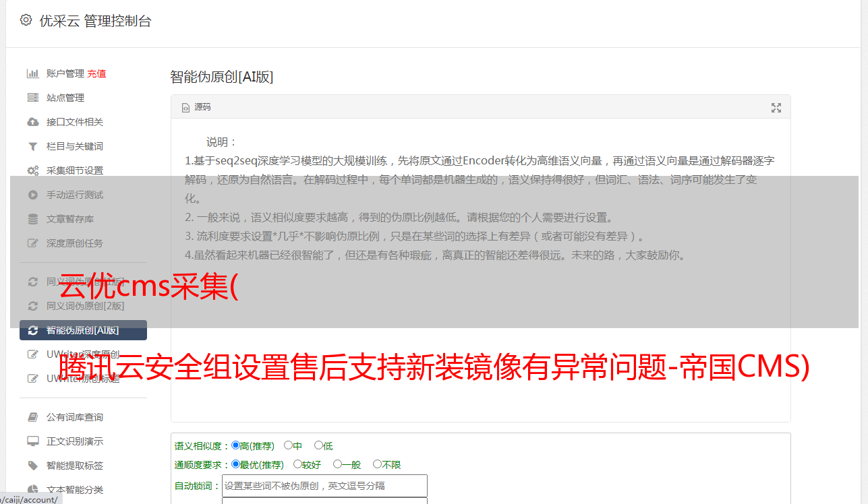The image size is (868, 504).
Task: Select 语义相似度 中 radio option
Action: (x=293, y=445)
